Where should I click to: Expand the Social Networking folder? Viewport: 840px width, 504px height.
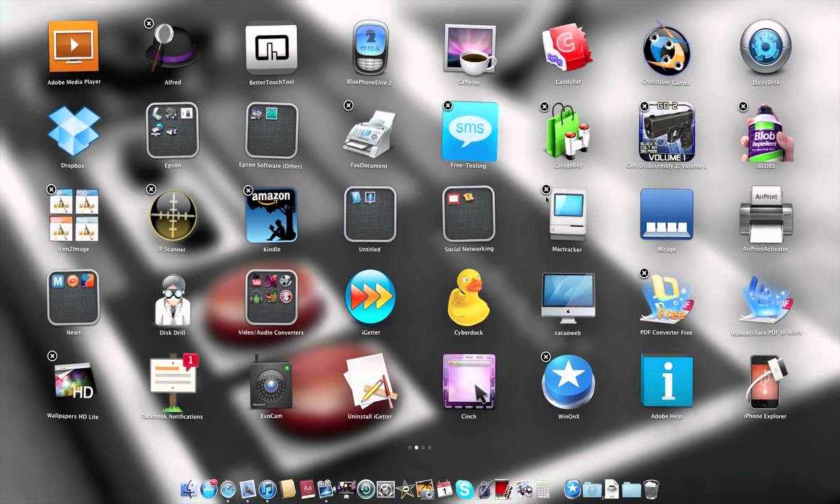click(469, 214)
